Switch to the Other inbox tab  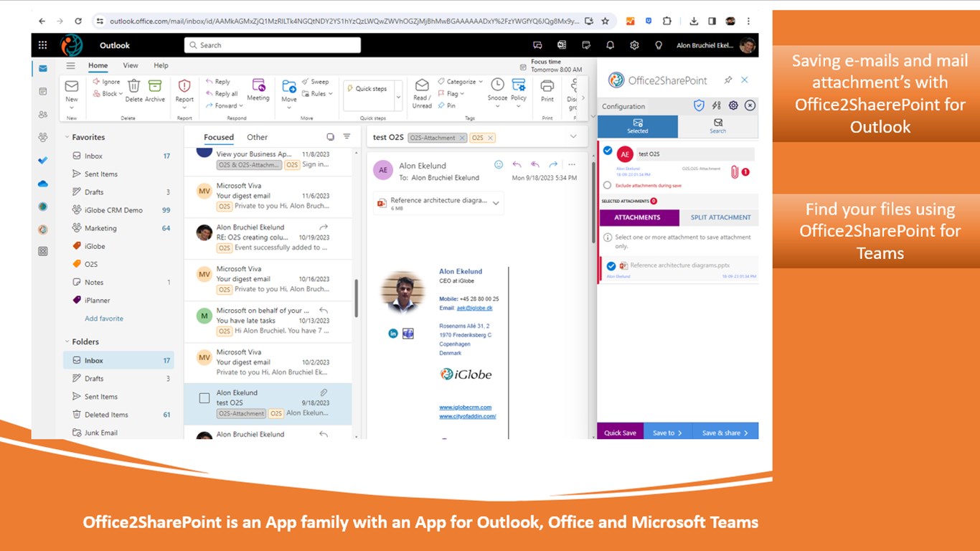point(257,137)
